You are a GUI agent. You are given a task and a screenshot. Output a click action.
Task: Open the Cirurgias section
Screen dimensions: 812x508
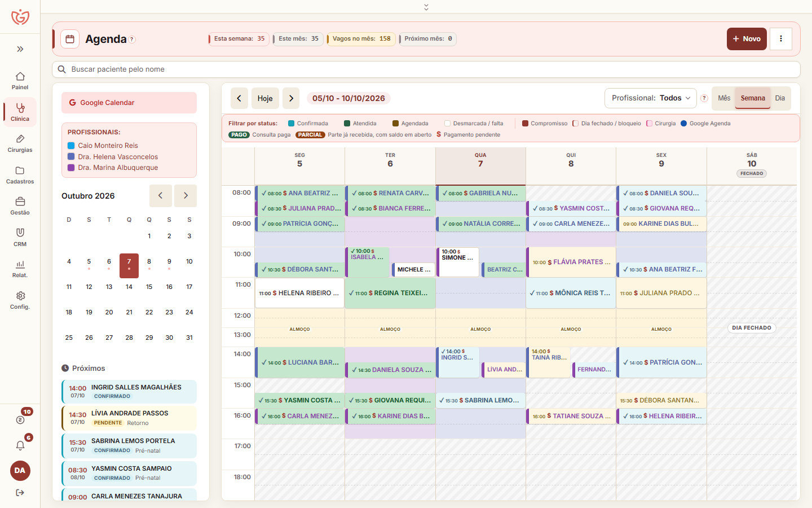pyautogui.click(x=20, y=143)
